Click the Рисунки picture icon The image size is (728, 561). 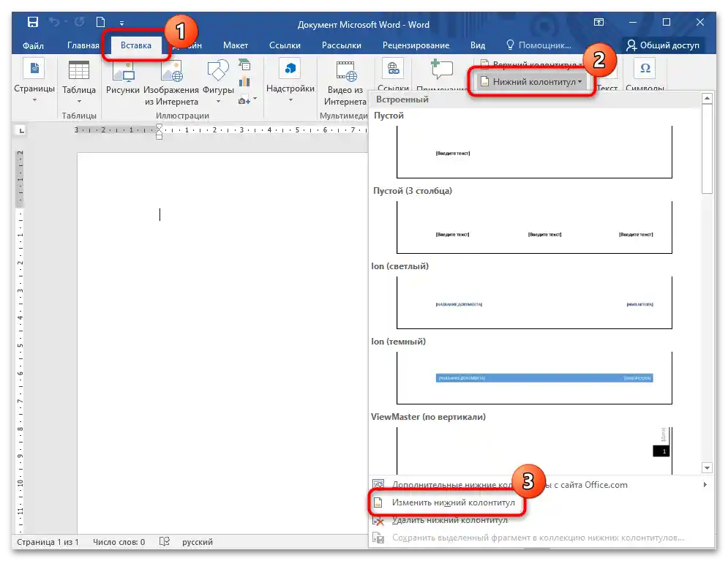coord(123,72)
